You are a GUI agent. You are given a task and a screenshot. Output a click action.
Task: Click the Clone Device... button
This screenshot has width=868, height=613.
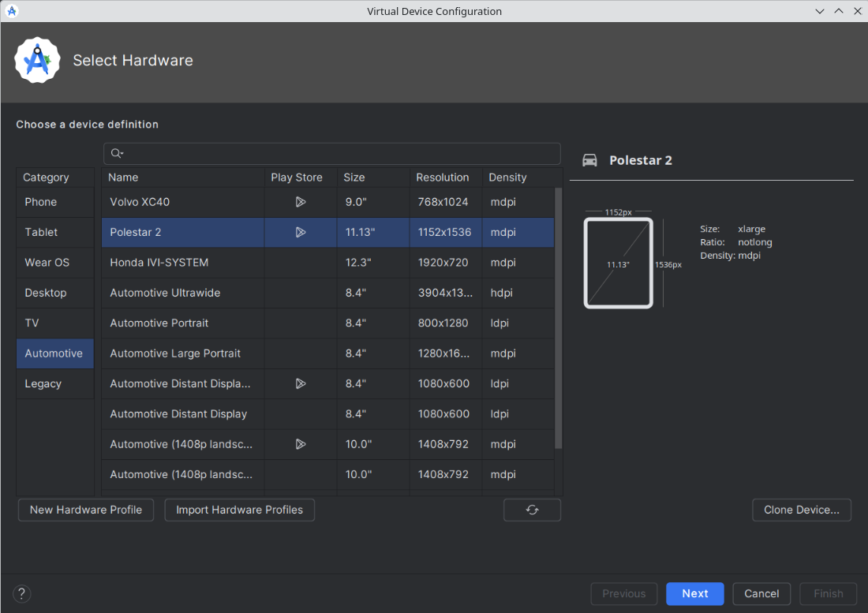point(802,510)
